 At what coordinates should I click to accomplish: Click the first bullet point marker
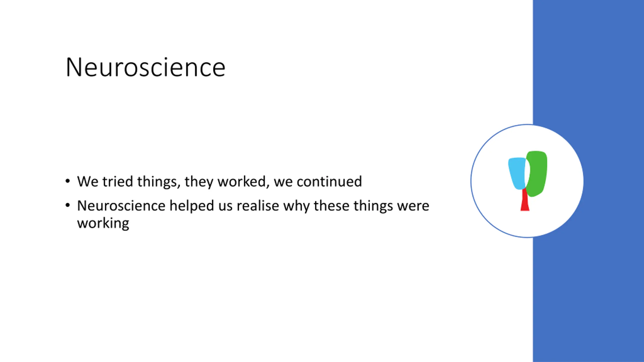click(67, 181)
